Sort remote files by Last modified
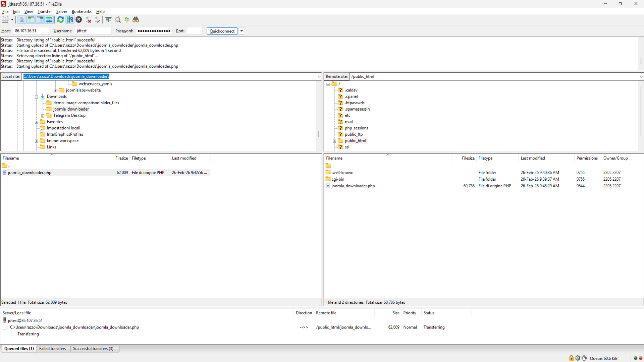 pos(533,158)
